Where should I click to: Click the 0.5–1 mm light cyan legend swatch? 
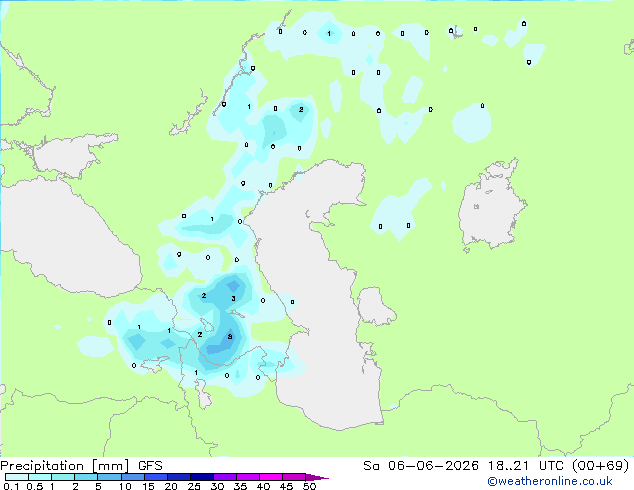pyautogui.click(x=40, y=477)
